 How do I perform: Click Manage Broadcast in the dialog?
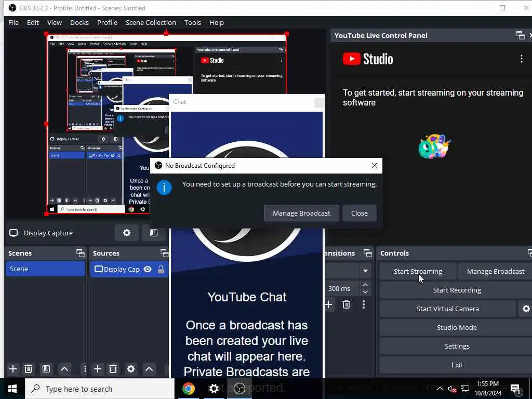(301, 213)
